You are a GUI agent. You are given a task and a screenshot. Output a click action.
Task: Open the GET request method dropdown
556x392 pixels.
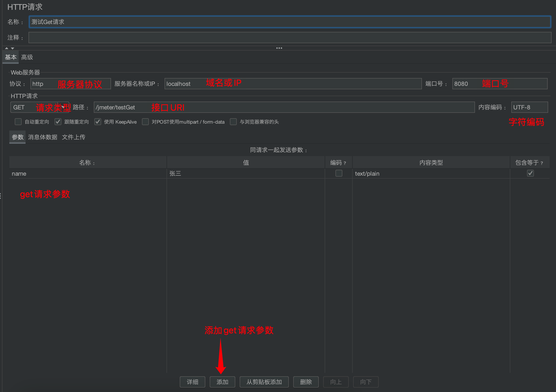(x=63, y=107)
